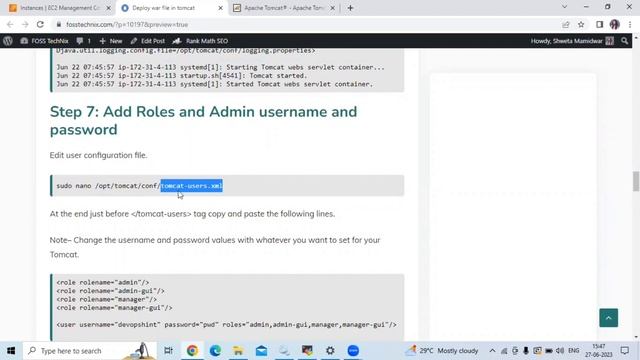Open the Rank Math SEO menu

200,41
